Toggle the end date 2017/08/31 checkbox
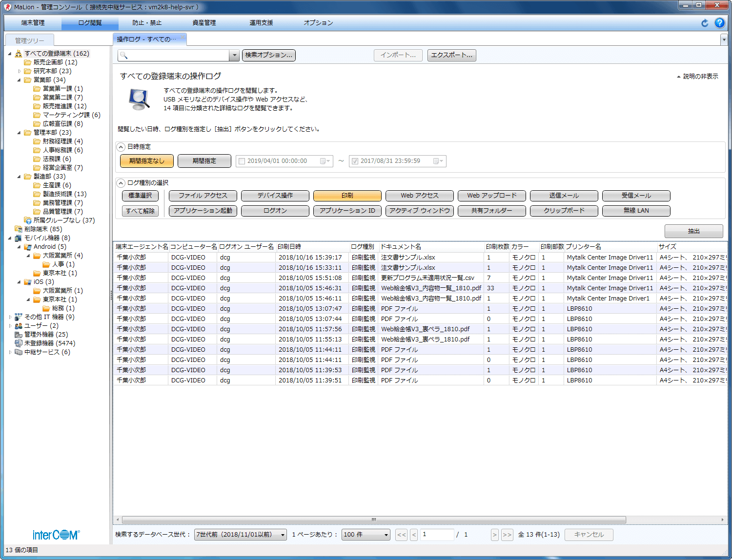The image size is (732, 560). pyautogui.click(x=355, y=161)
